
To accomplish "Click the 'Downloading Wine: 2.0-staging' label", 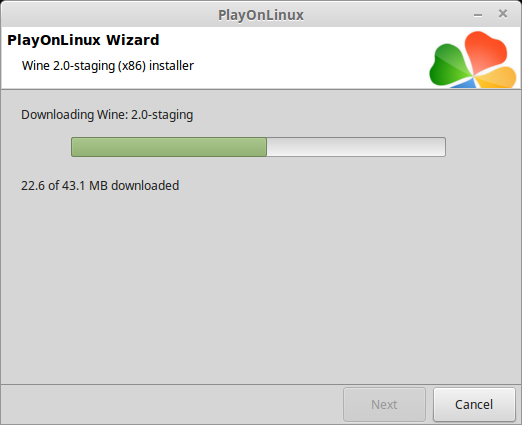I will click(107, 115).
